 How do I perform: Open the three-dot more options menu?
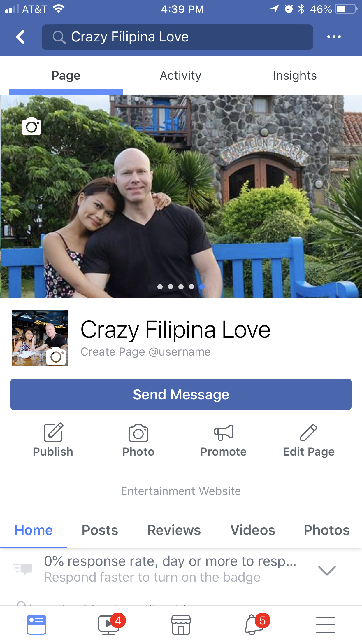pos(334,37)
